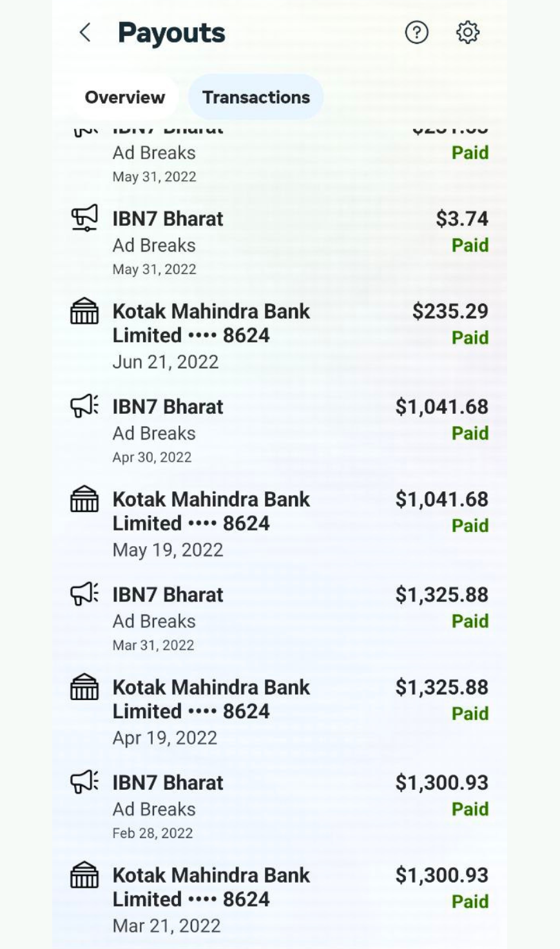Click bank icon for Mar 21, 2022 payout
The width and height of the screenshot is (560, 949).
[x=84, y=876]
